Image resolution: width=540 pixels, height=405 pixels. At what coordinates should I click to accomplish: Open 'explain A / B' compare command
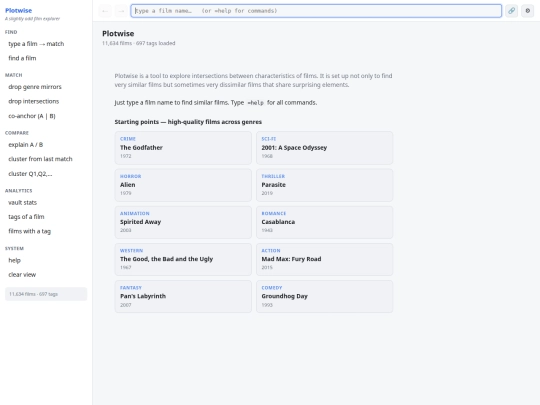[46, 145]
